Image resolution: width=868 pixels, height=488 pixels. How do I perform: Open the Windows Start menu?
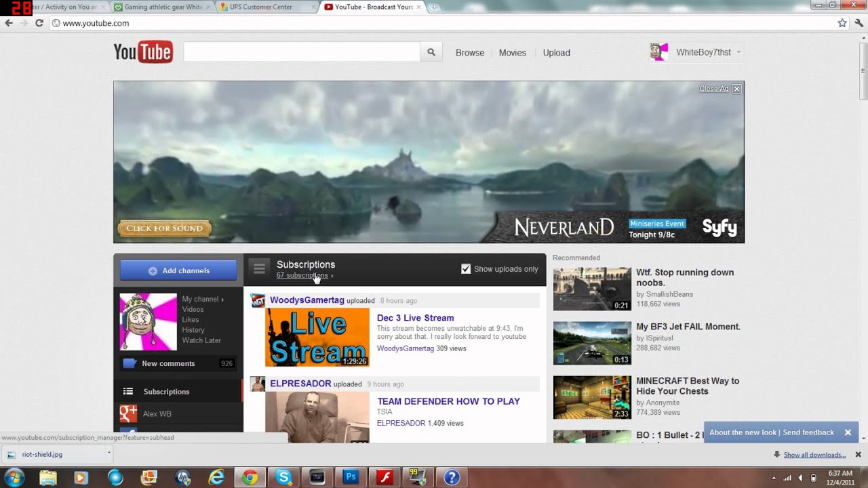click(14, 477)
